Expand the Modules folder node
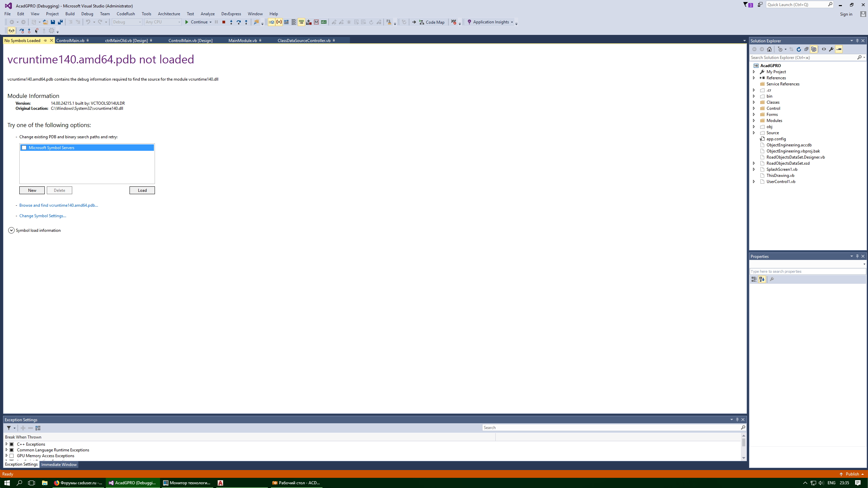The height and width of the screenshot is (488, 868). tap(754, 121)
